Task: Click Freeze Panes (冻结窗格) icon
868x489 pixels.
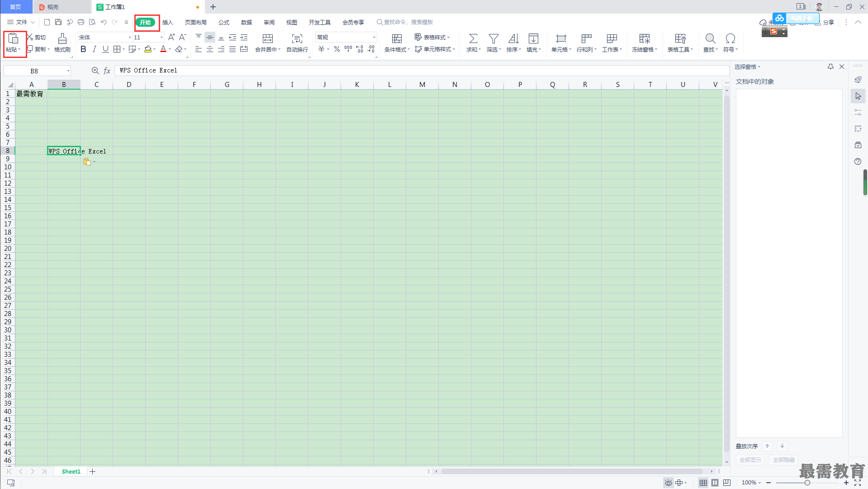Action: 645,39
